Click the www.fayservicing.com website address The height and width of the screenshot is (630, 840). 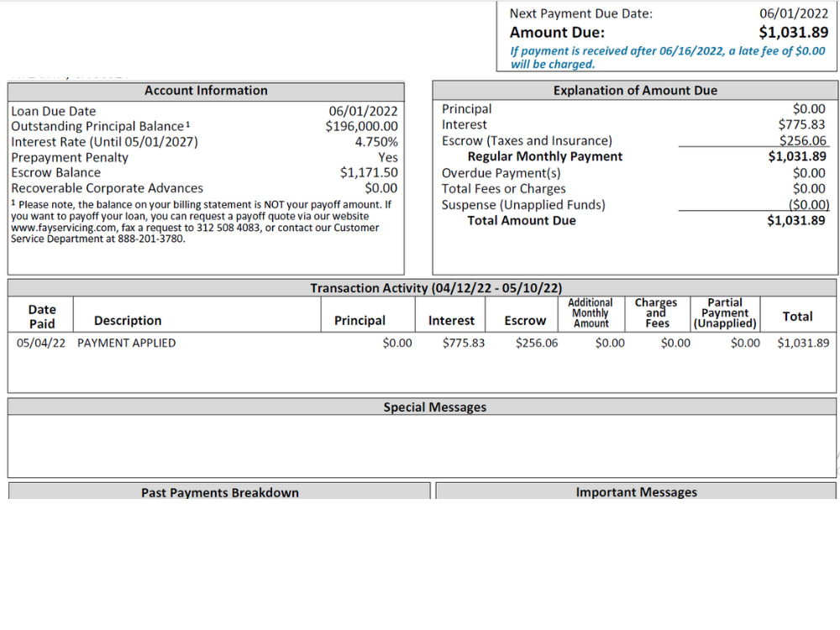[x=63, y=228]
